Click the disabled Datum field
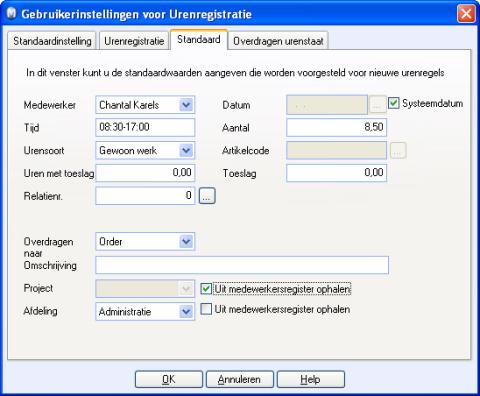 [327, 105]
